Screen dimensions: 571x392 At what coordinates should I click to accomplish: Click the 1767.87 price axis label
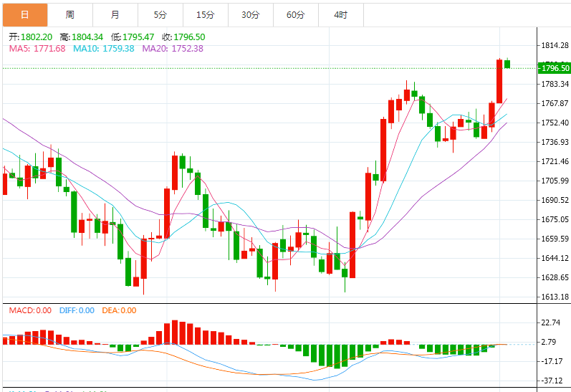point(555,103)
